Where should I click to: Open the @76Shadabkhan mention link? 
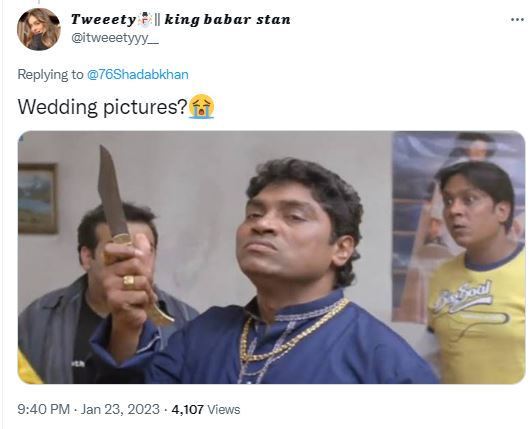click(x=138, y=74)
